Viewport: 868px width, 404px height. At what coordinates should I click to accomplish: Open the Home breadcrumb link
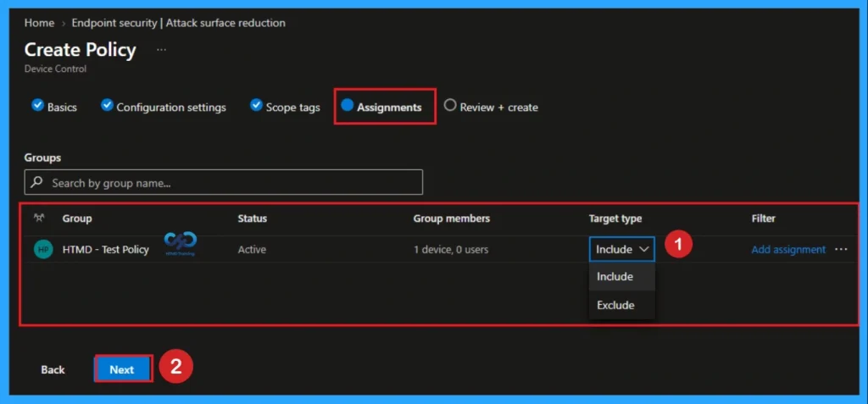click(x=39, y=23)
